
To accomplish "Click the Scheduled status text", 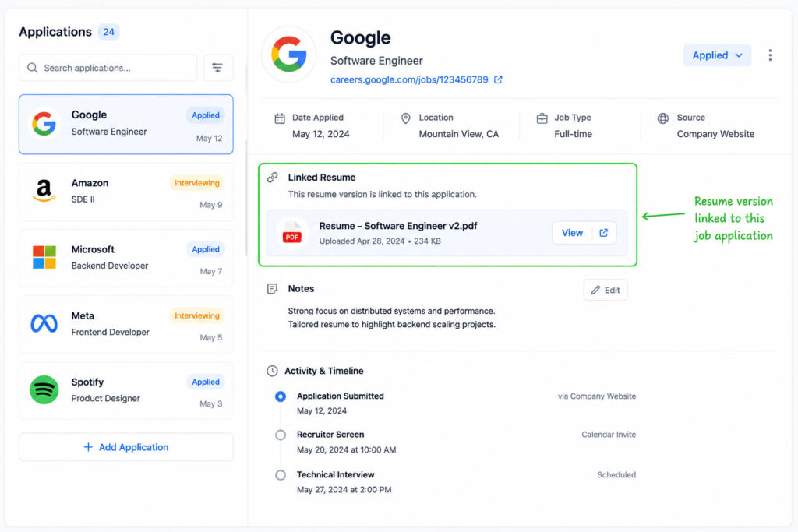I will [616, 474].
